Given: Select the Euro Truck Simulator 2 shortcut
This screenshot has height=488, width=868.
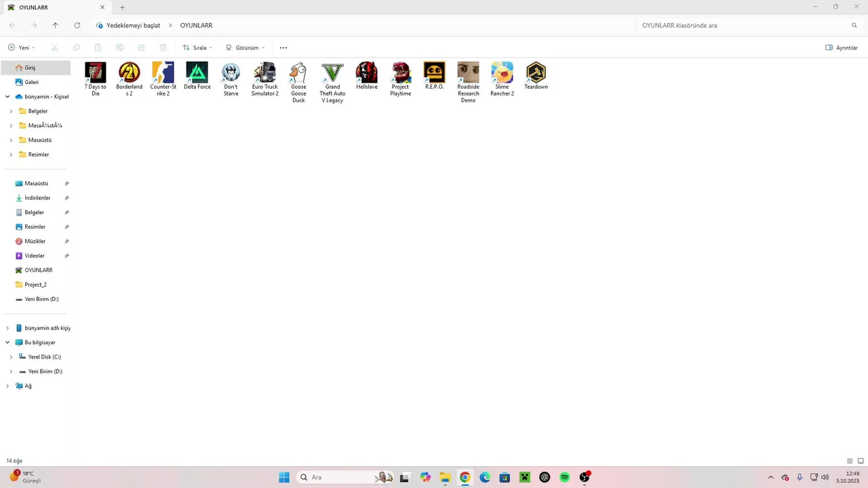Looking at the screenshot, I should [264, 79].
